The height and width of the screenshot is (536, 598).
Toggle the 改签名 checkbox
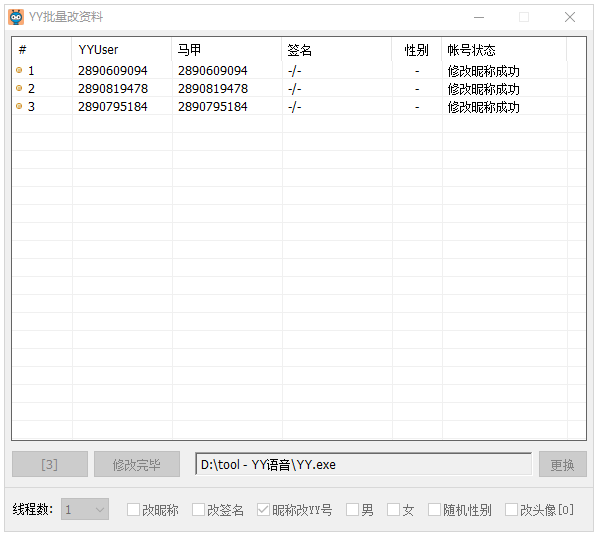[x=198, y=510]
